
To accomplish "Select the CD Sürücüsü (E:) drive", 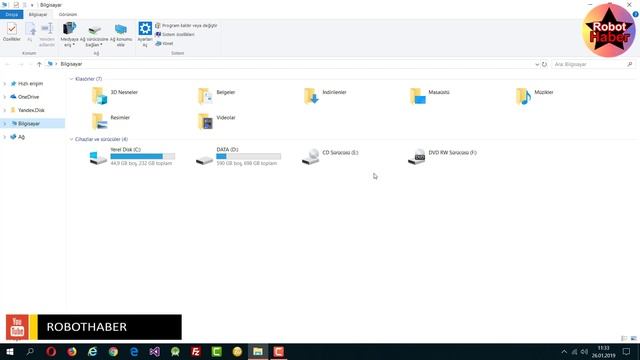I will pyautogui.click(x=330, y=156).
